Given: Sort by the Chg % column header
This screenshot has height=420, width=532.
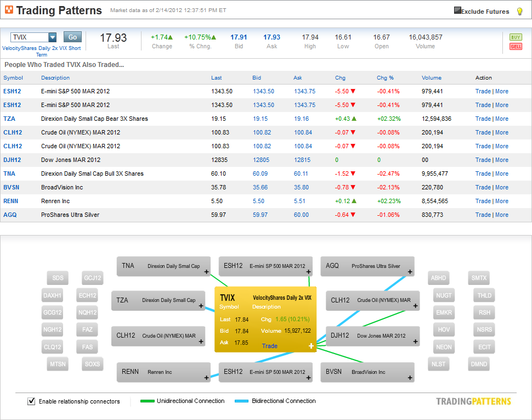Looking at the screenshot, I should pyautogui.click(x=385, y=78).
